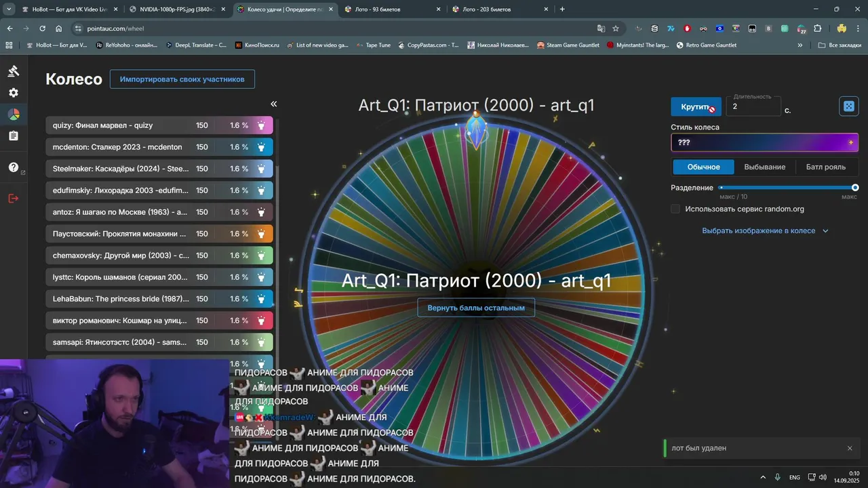Viewport: 868px width, 488px height.
Task: Select LehaBabun: The princess bride lot row
Action: pos(159,299)
